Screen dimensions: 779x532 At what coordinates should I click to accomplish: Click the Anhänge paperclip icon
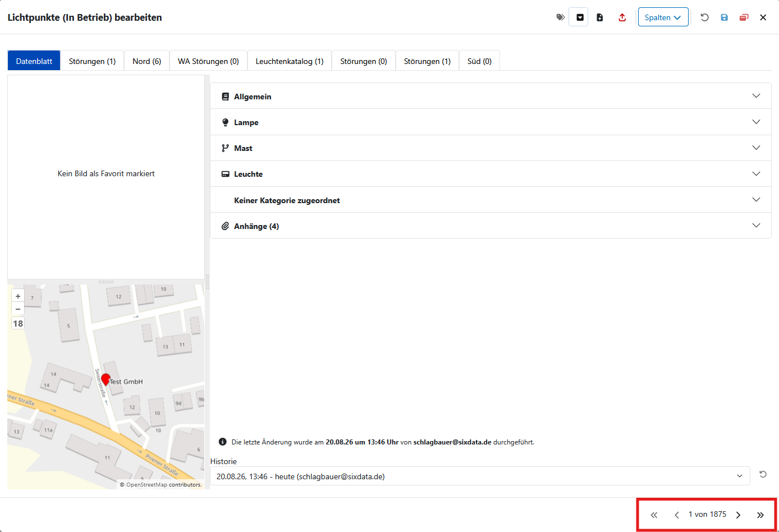(x=225, y=226)
